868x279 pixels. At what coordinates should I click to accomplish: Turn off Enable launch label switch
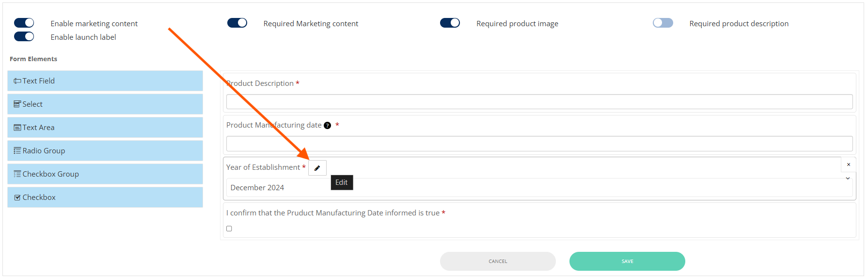coord(24,36)
